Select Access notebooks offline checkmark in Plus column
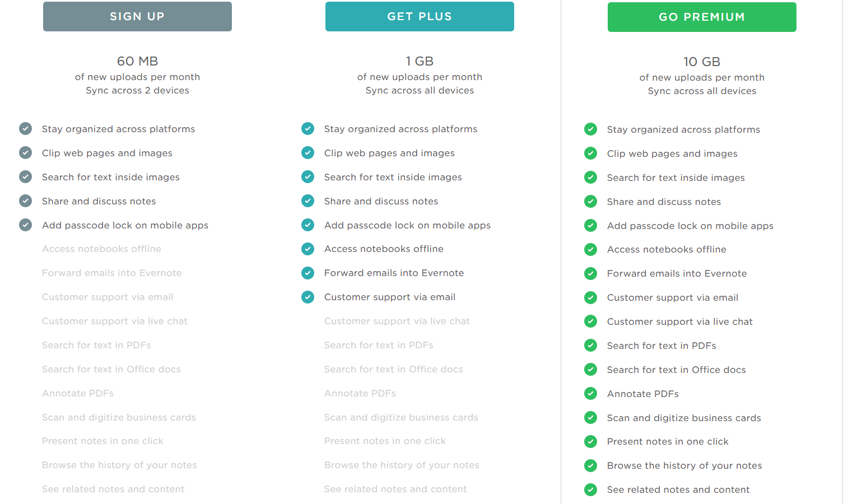Viewport: 848px width, 504px height. (x=307, y=249)
